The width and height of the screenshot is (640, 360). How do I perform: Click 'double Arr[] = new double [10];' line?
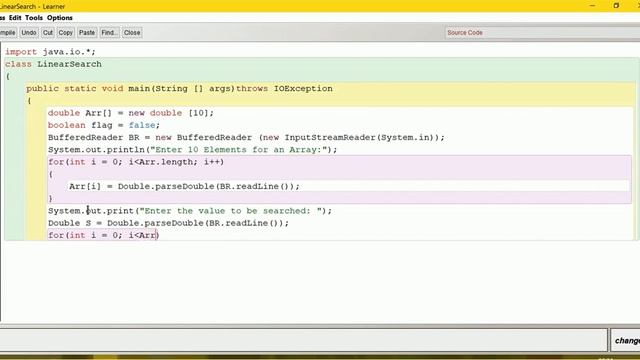[x=131, y=113]
